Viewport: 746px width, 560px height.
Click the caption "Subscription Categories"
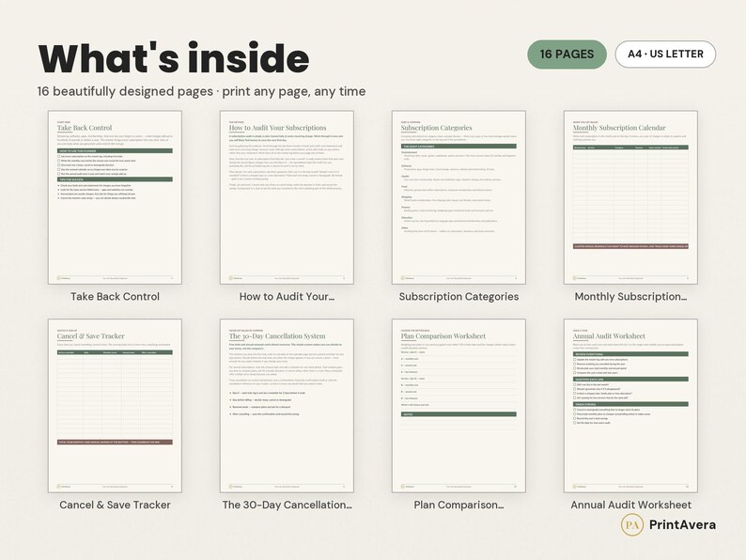pyautogui.click(x=458, y=296)
